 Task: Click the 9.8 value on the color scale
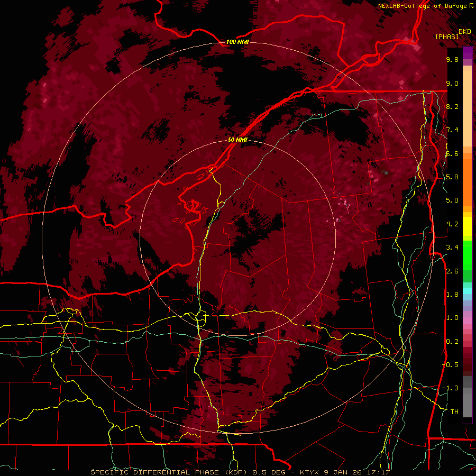(452, 60)
